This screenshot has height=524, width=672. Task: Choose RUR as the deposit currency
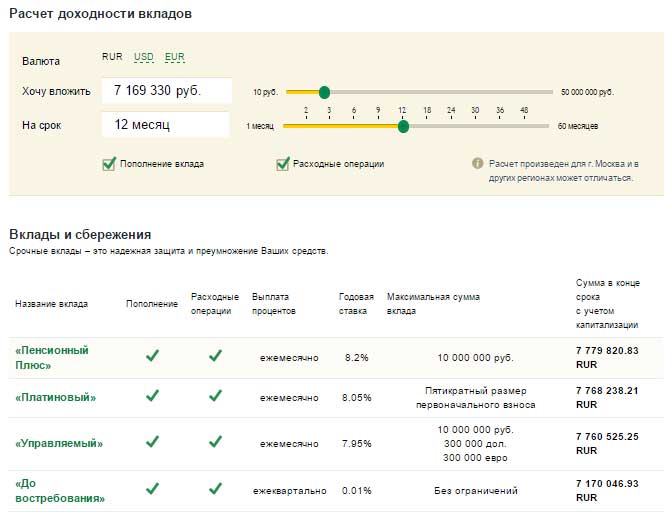coord(112,57)
